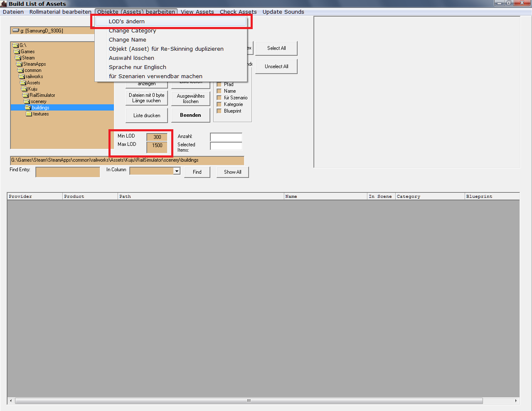
Task: Open the View Assets menu
Action: click(197, 12)
